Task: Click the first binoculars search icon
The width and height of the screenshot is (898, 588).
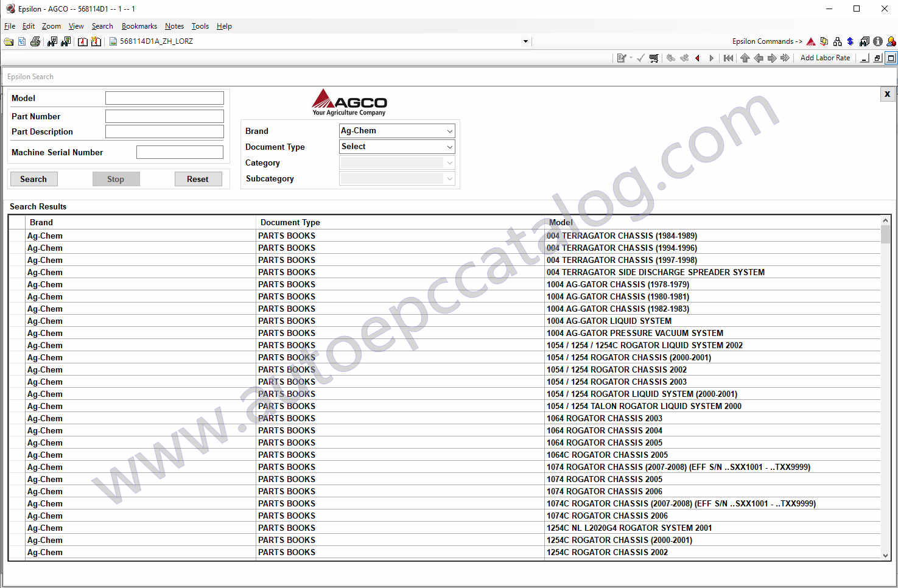Action: tap(52, 41)
